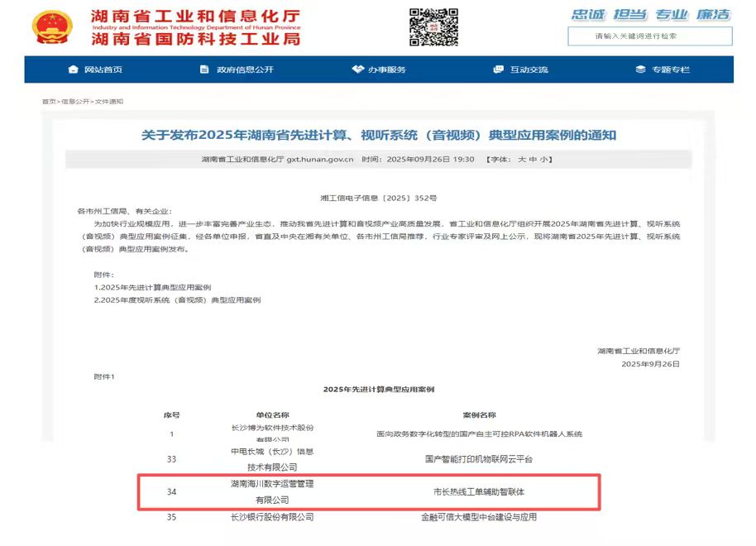Click the home icon beside 网站首页
The width and height of the screenshot is (756, 546).
[x=72, y=69]
